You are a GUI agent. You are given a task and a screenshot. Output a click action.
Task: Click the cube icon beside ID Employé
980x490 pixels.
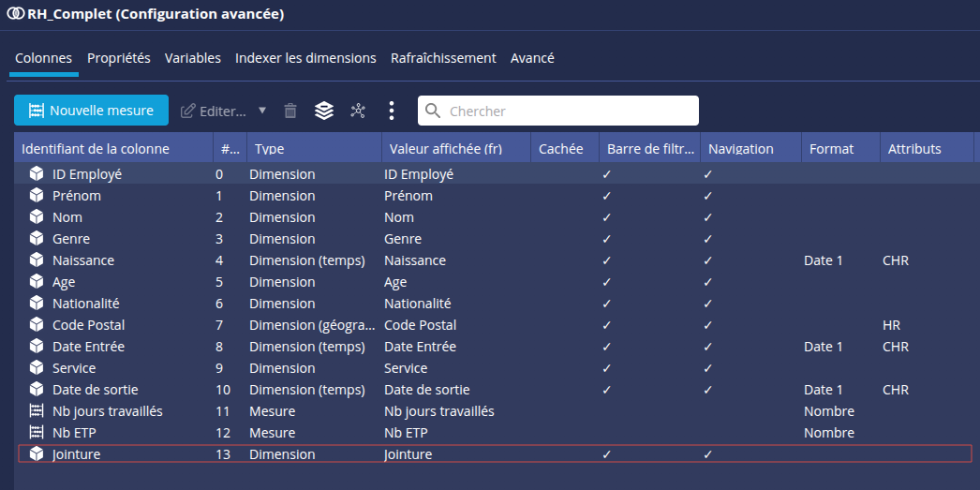[37, 174]
